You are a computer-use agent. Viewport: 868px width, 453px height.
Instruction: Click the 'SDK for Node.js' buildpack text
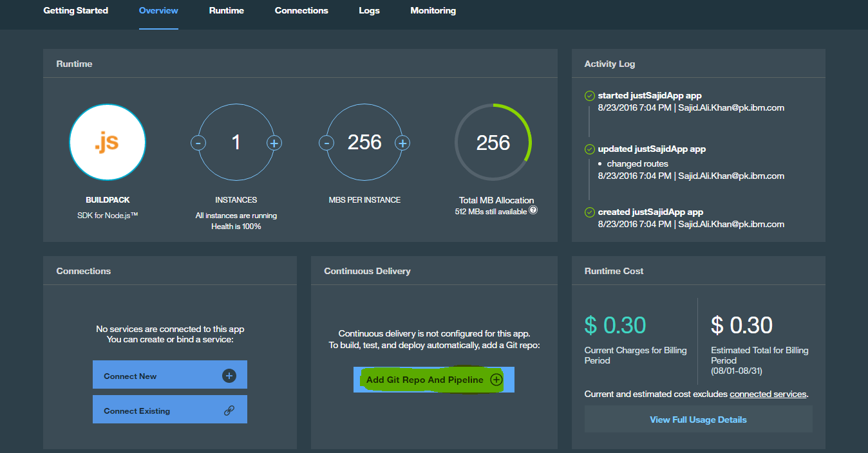coord(108,215)
